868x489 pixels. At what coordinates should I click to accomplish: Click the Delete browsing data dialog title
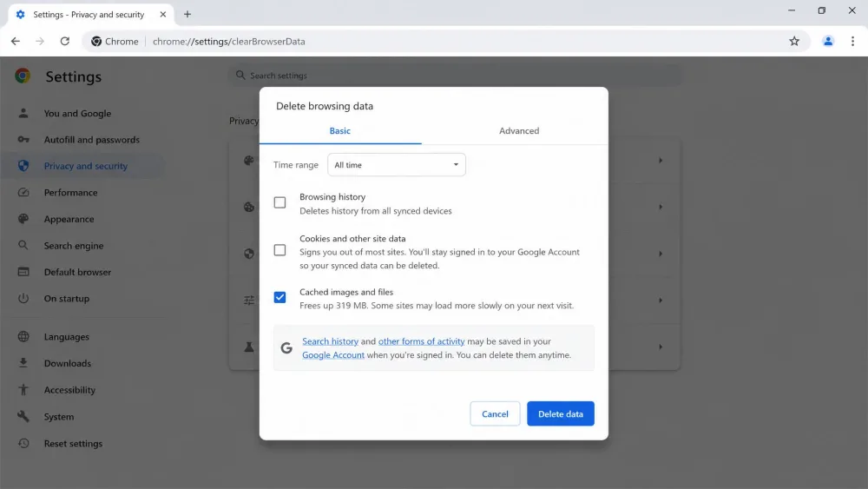coord(325,106)
